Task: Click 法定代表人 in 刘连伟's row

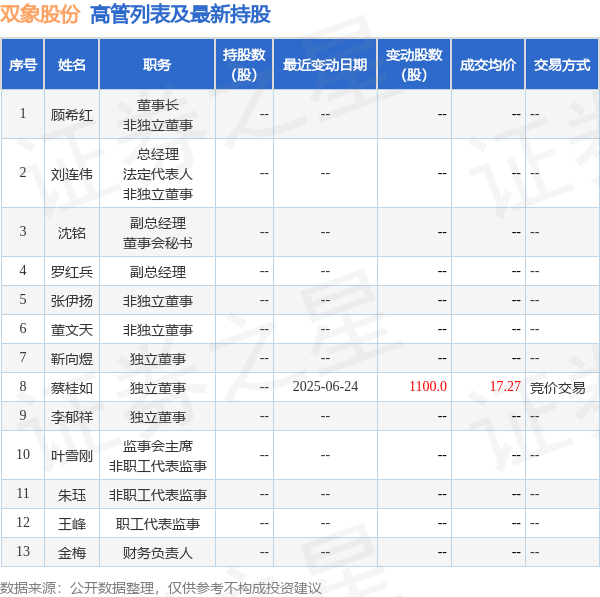Action: 158,175
